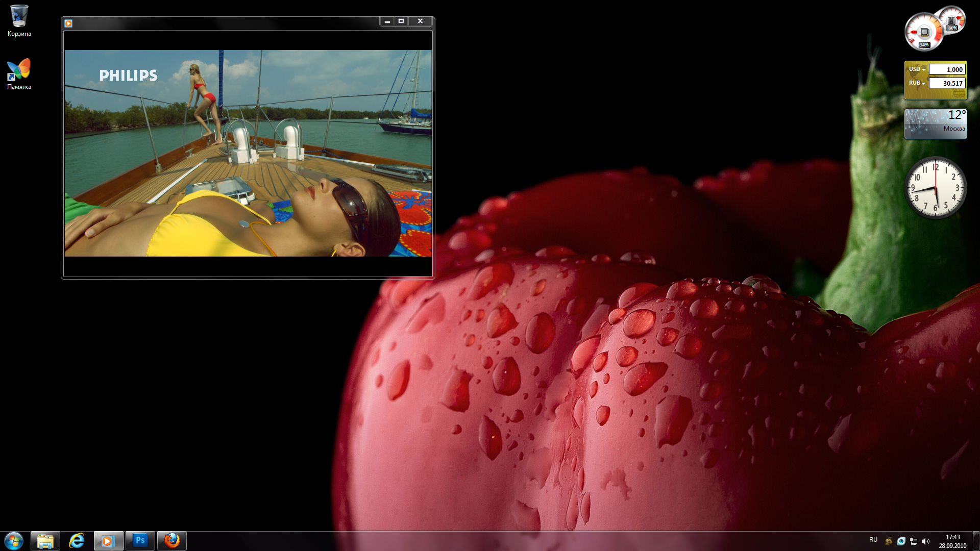
Task: Maximize the media player window
Action: pyautogui.click(x=401, y=21)
